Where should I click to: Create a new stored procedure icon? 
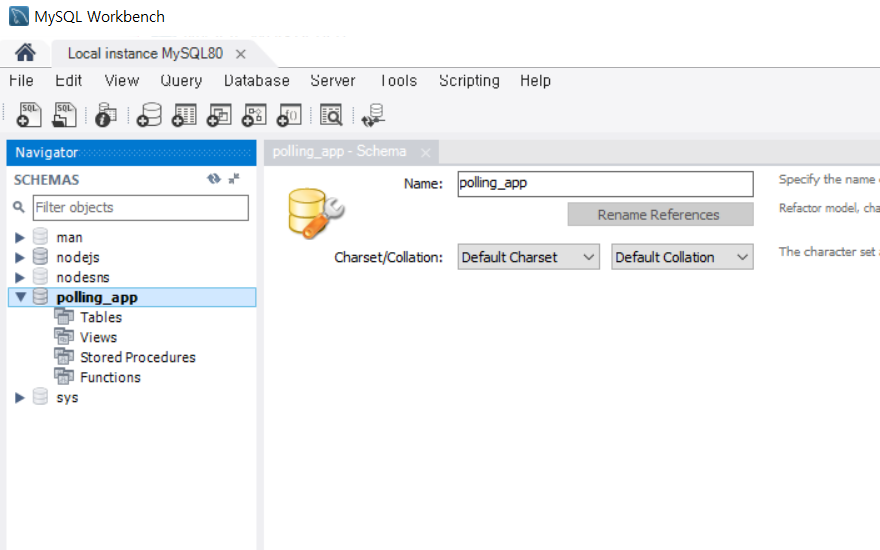tap(254, 114)
